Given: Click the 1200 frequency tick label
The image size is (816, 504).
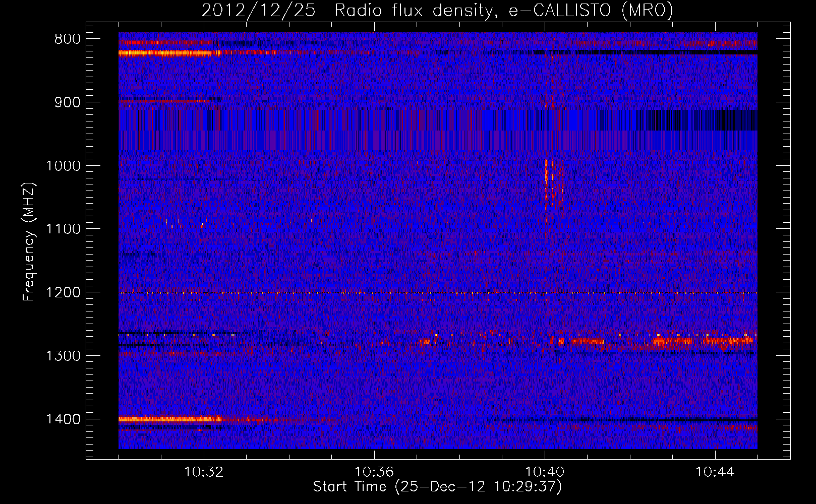Looking at the screenshot, I should [x=63, y=293].
